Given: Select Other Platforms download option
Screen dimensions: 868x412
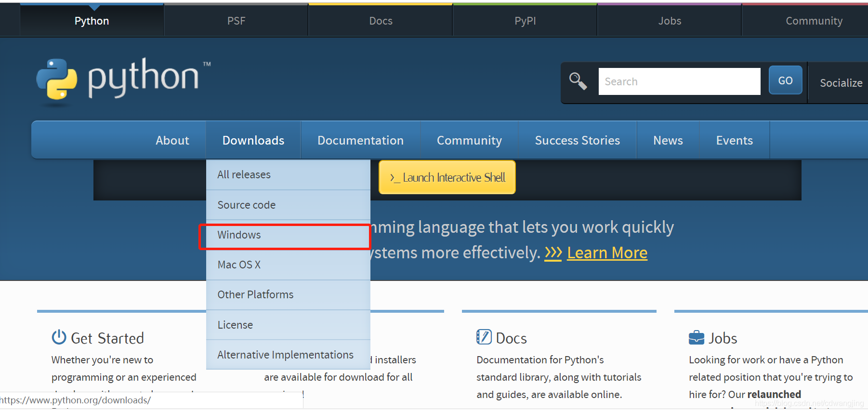Looking at the screenshot, I should tap(288, 294).
